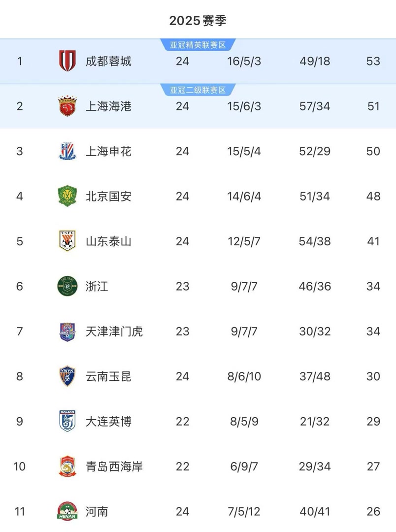
Task: Click the Qingdao West Coast crest
Action: point(66,466)
